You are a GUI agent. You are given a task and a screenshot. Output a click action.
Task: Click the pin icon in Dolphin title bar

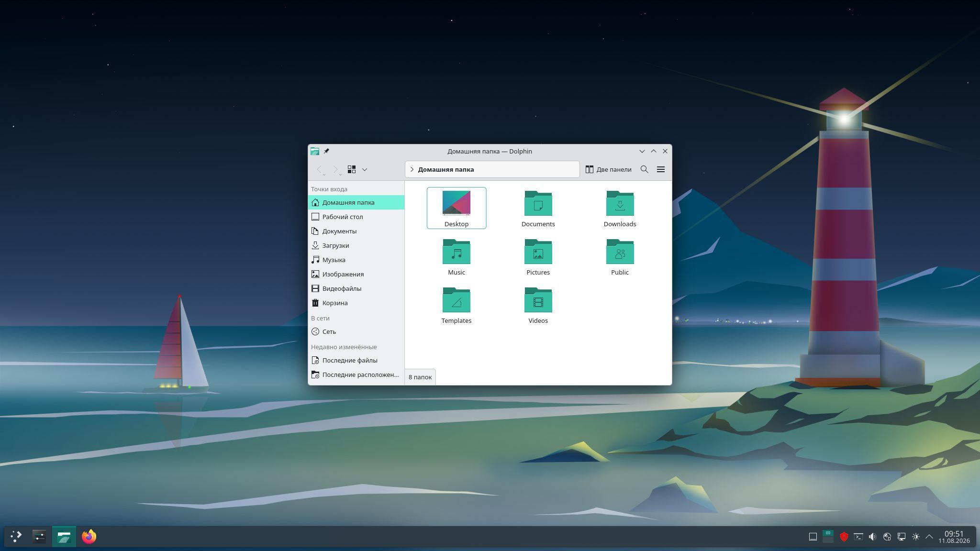[x=326, y=151]
